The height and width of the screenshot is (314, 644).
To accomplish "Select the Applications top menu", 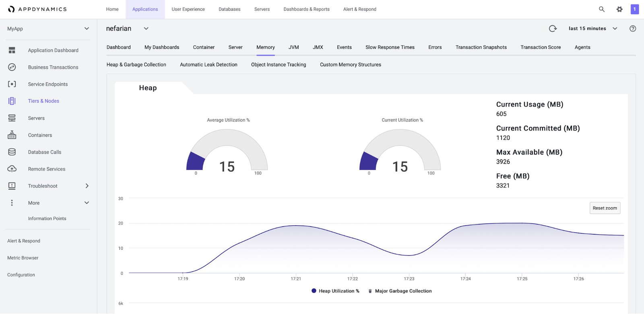I will (x=145, y=9).
